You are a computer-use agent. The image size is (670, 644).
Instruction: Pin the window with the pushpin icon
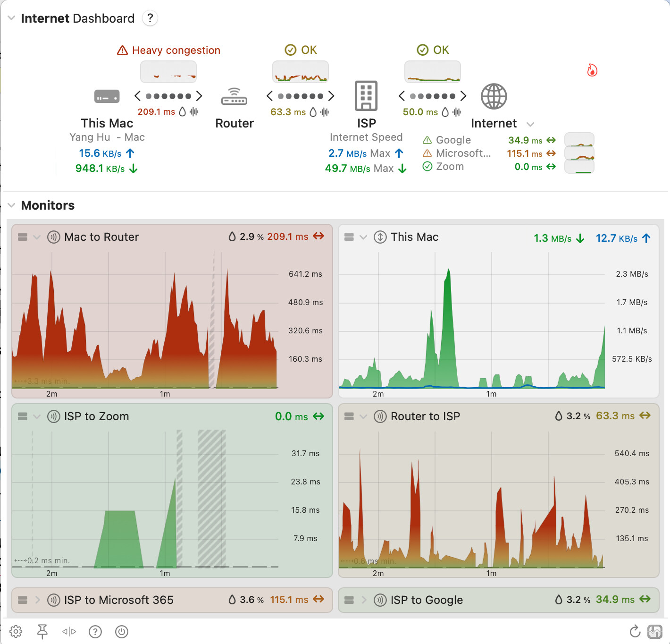point(42,631)
